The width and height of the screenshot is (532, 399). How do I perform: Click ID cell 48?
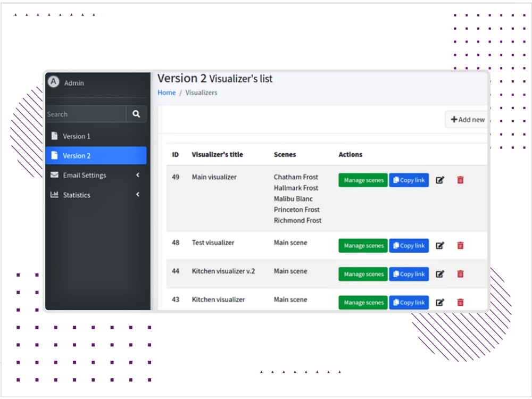click(176, 243)
